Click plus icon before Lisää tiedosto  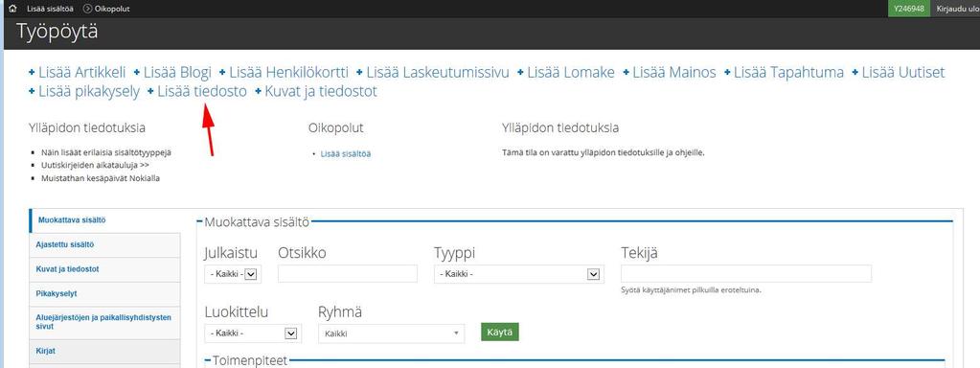tap(150, 92)
